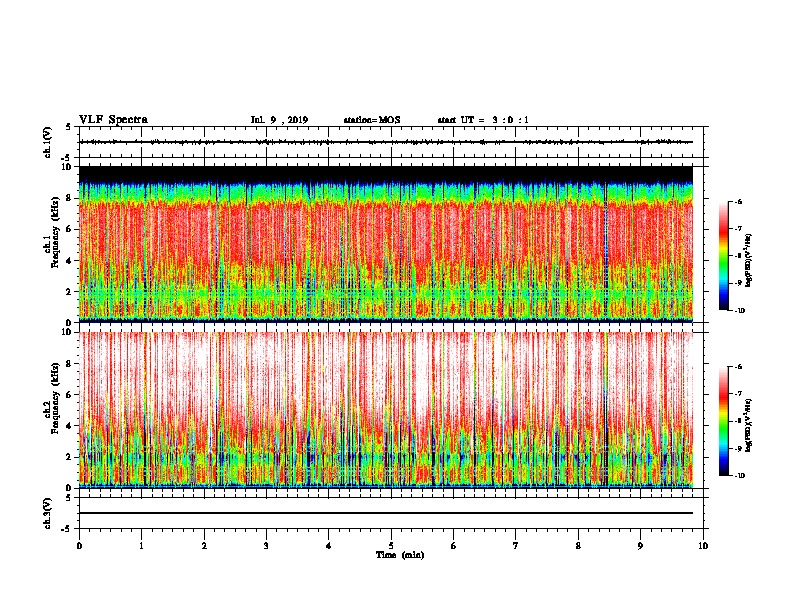Click the "4" kHz tick on ch.1 axis
792x612 pixels.
[69, 261]
